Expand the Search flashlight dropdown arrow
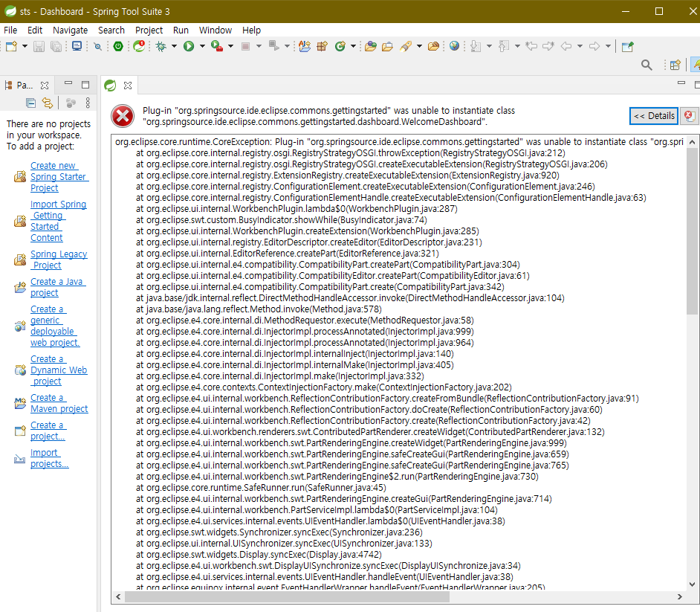700x612 pixels. pos(419,46)
